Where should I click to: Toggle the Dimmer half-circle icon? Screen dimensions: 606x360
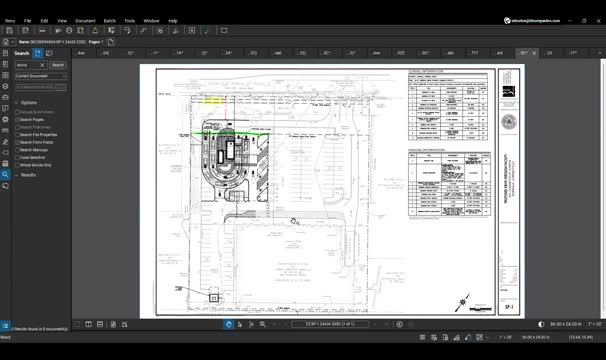pyautogui.click(x=541, y=324)
